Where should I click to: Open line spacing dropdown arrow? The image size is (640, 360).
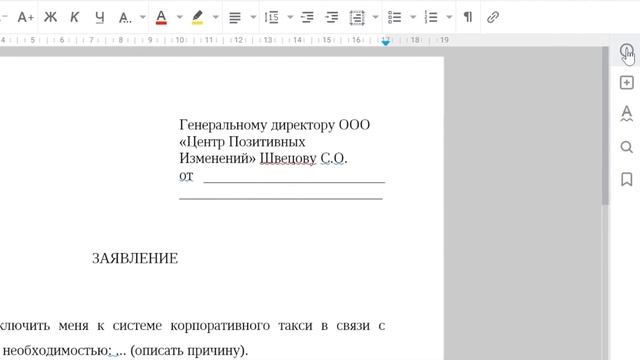click(290, 17)
